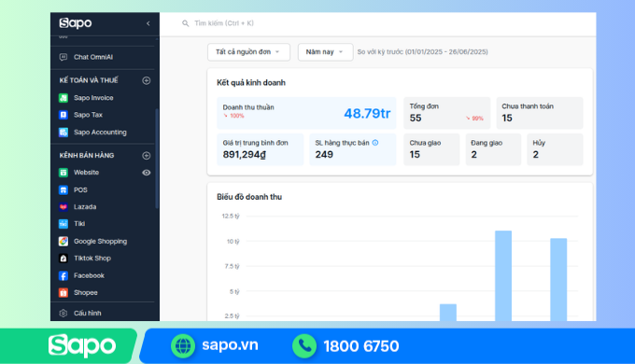Click the 48.79tr revenue value
Screen dimensions: 635x364
click(x=367, y=113)
